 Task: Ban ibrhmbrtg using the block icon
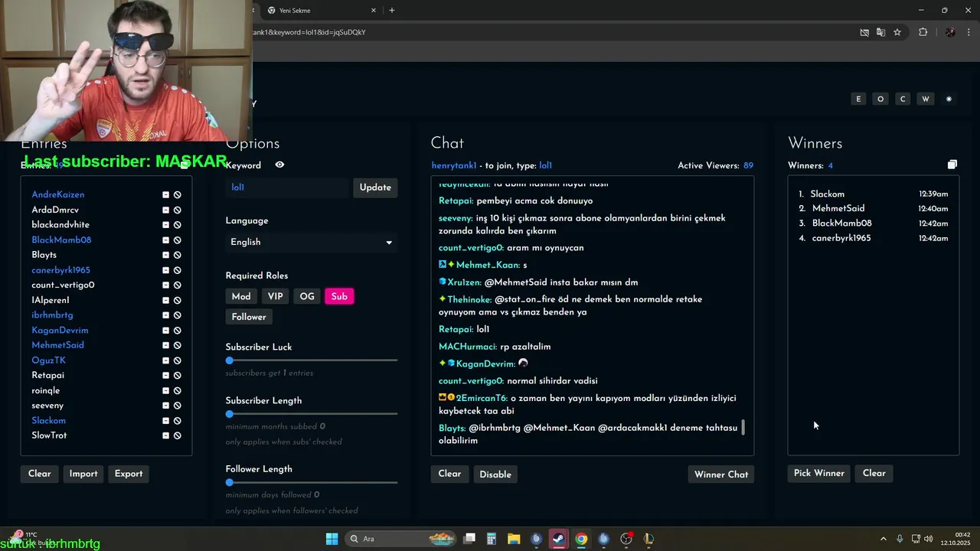pyautogui.click(x=177, y=315)
